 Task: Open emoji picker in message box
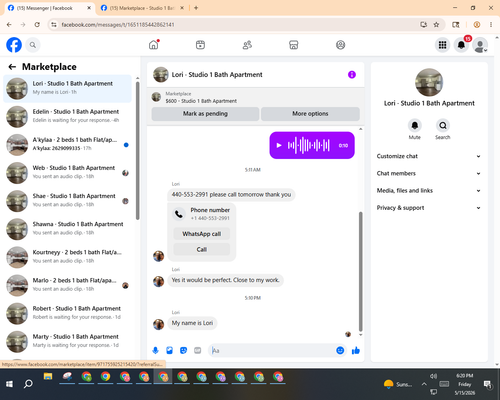pos(340,350)
